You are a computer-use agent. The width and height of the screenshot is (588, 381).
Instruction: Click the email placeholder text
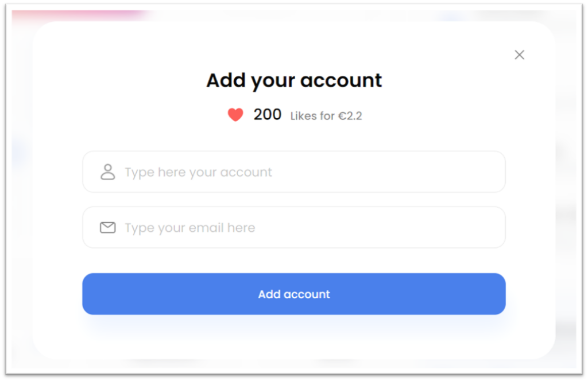(x=189, y=228)
